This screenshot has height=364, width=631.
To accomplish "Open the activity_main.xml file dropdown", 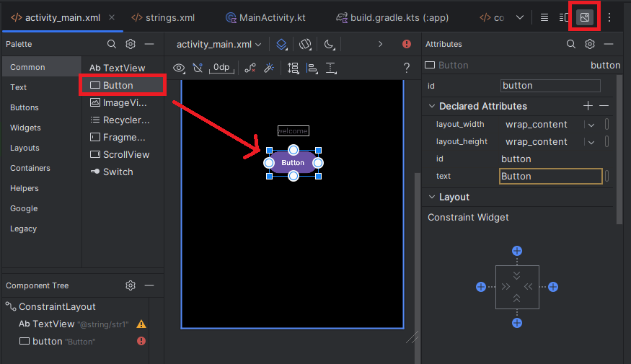I will coord(219,45).
